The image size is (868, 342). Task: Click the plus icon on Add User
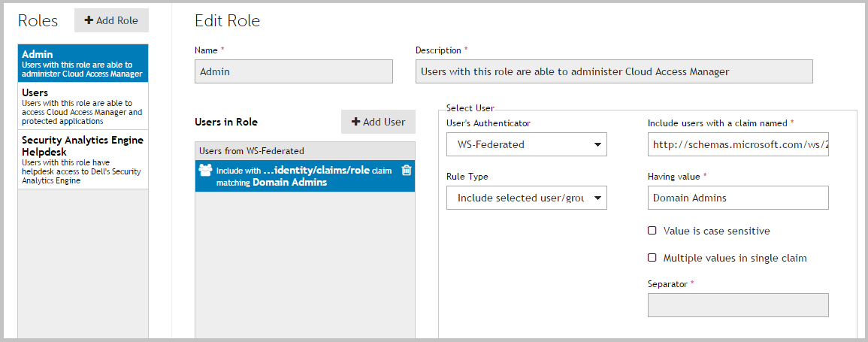[356, 122]
